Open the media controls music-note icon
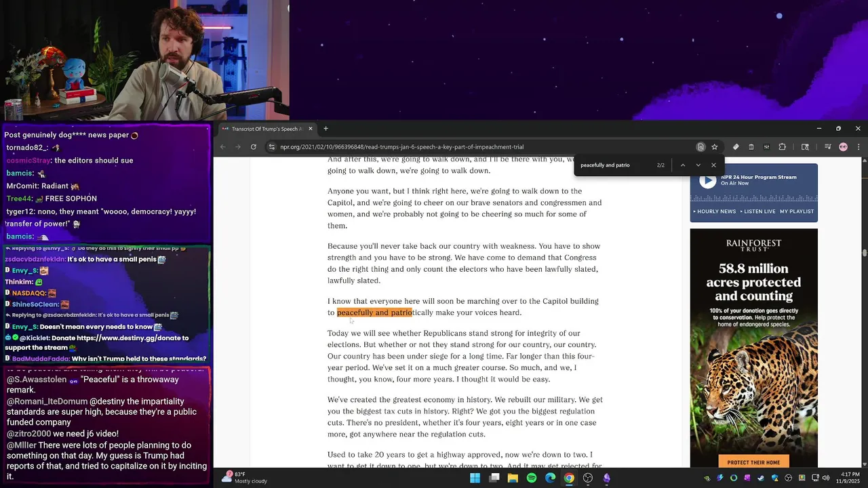The height and width of the screenshot is (488, 868). coord(827,146)
